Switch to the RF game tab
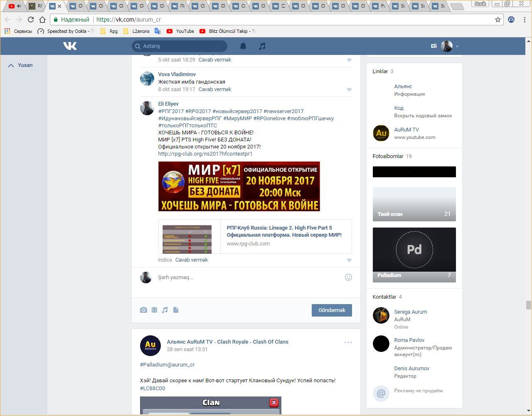 tap(36, 6)
